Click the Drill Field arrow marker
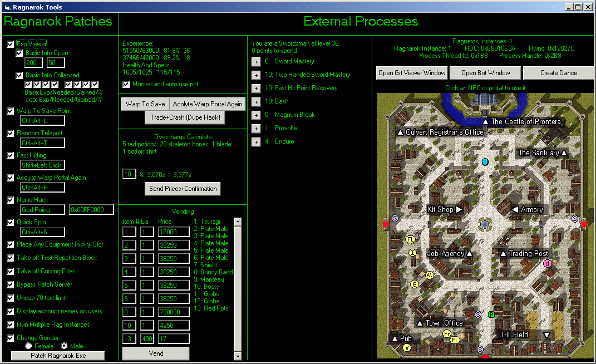596x364 pixels. pos(546,335)
